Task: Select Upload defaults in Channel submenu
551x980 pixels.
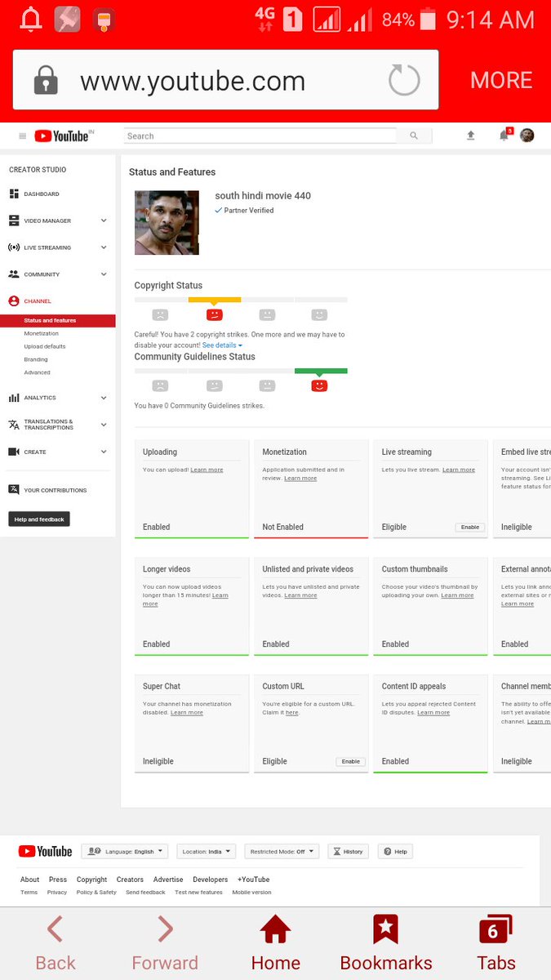Action: (45, 346)
